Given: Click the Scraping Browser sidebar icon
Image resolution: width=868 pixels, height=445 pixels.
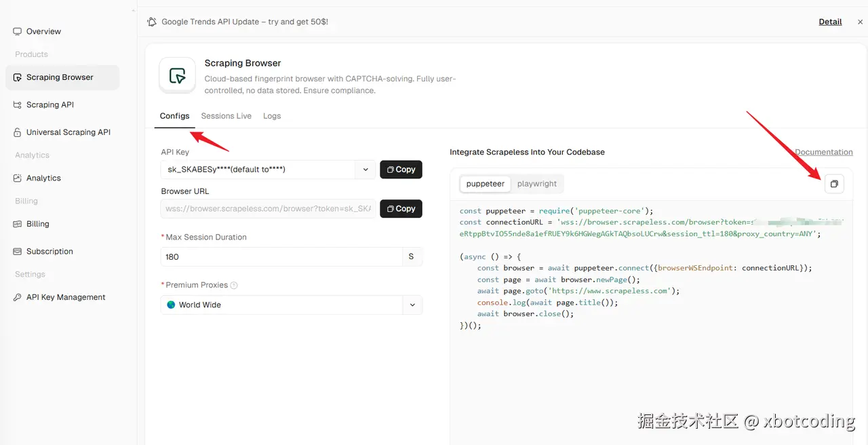Looking at the screenshot, I should pyautogui.click(x=18, y=77).
